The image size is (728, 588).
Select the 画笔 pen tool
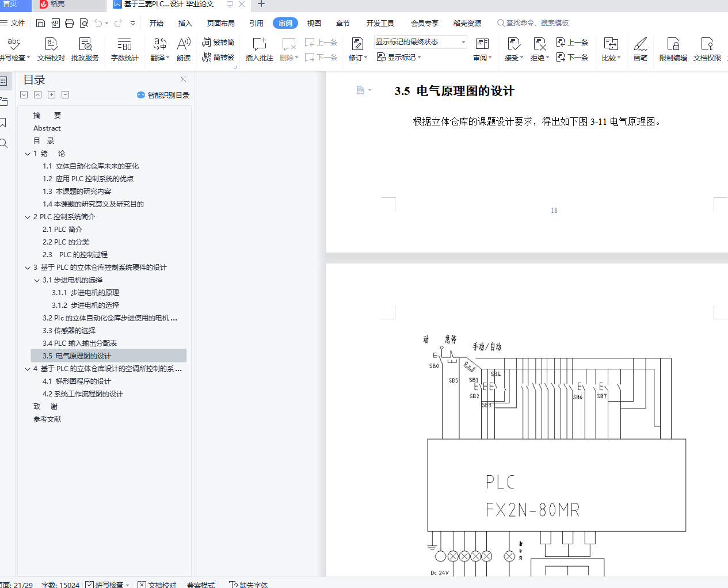pos(641,49)
